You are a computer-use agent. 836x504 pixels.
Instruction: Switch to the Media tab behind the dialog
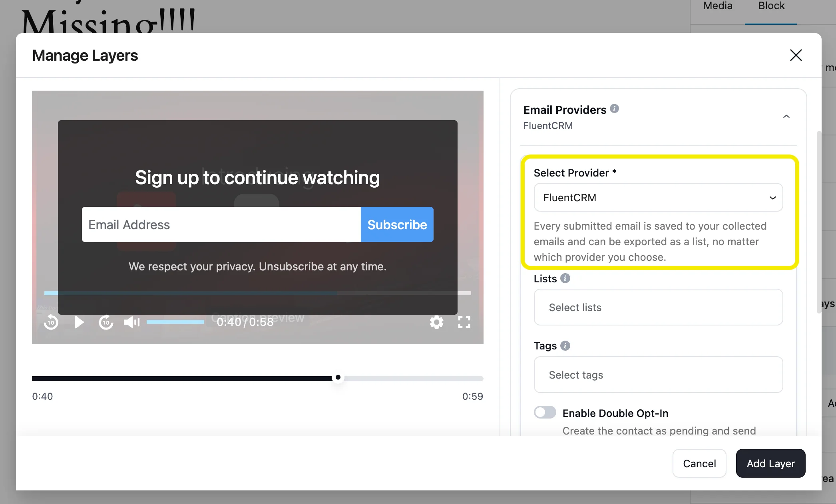tap(718, 6)
